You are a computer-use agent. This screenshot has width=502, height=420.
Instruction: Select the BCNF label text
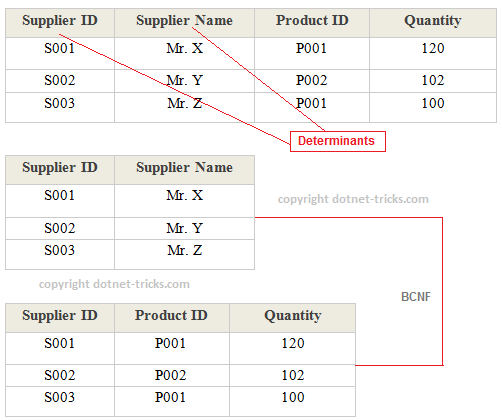tap(416, 297)
